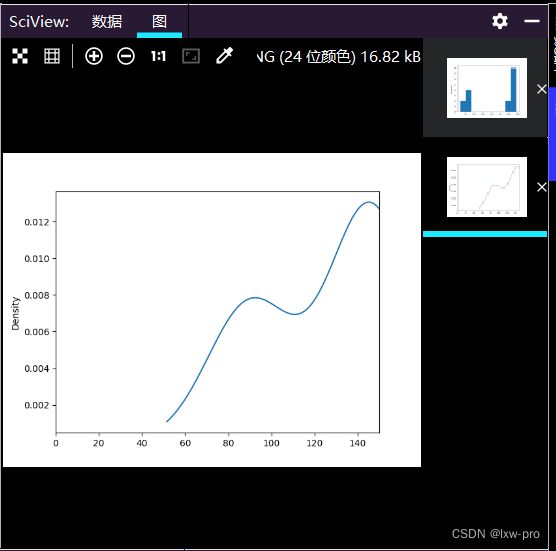Viewport: 556px width, 551px height.
Task: Toggle the grid overlay icon
Action: pyautogui.click(x=52, y=56)
